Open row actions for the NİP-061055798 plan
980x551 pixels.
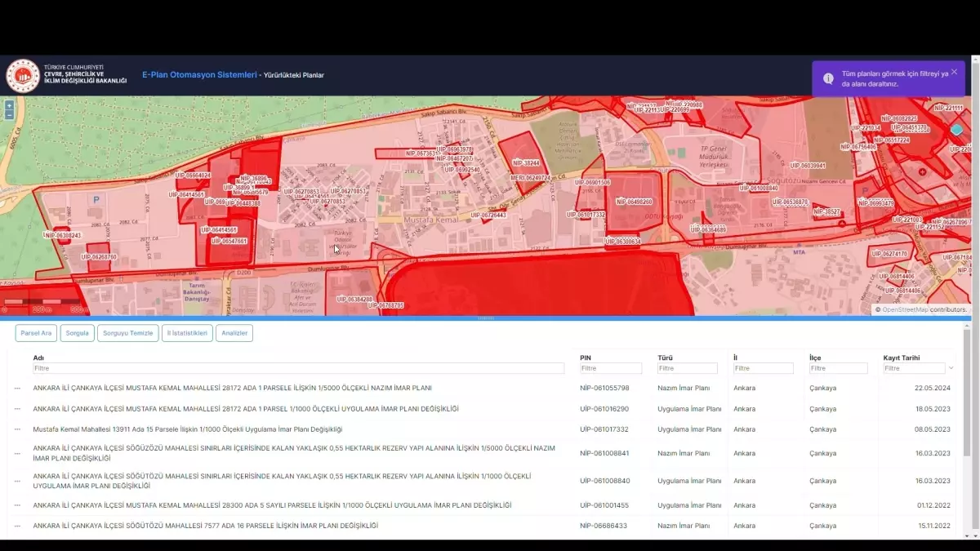point(16,388)
